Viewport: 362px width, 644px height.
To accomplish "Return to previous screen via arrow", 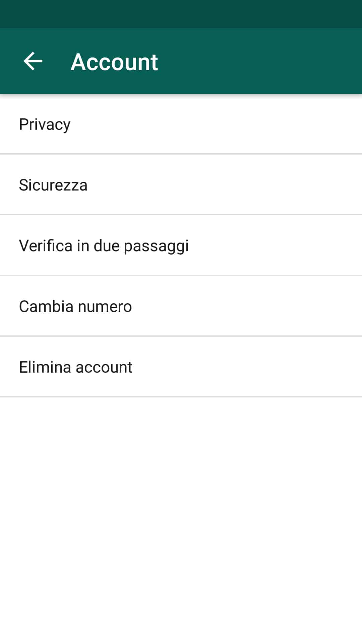I will point(33,61).
